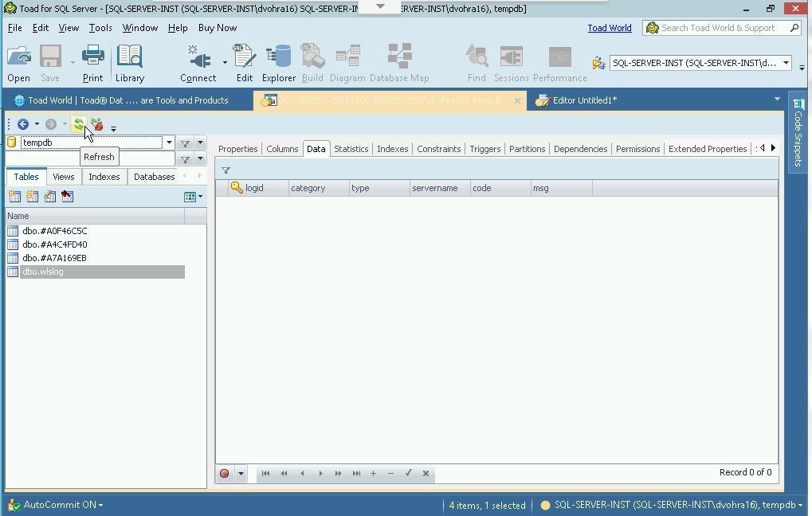Click the Code Snippets side panel
The image size is (812, 516).
pyautogui.click(x=798, y=131)
